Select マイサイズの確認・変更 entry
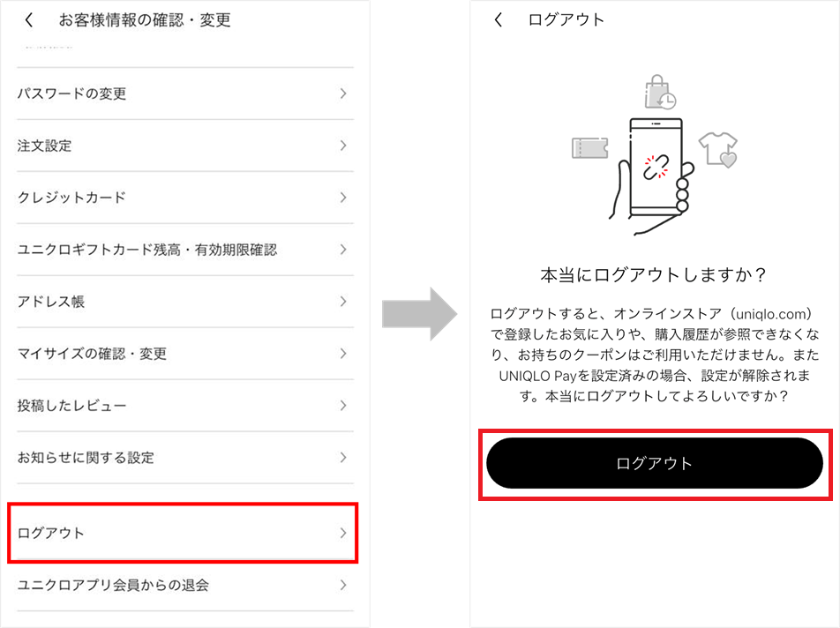 point(184,354)
